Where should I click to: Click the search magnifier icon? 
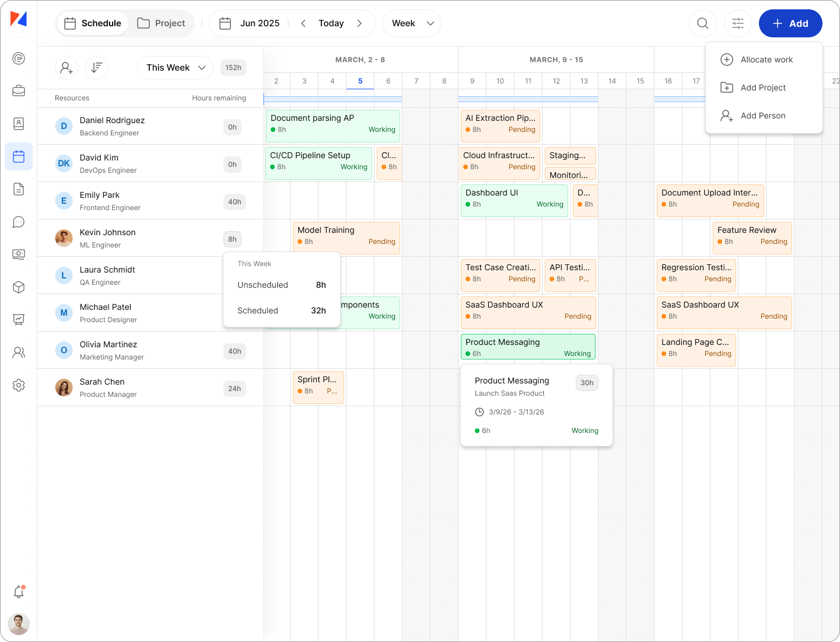pos(703,23)
